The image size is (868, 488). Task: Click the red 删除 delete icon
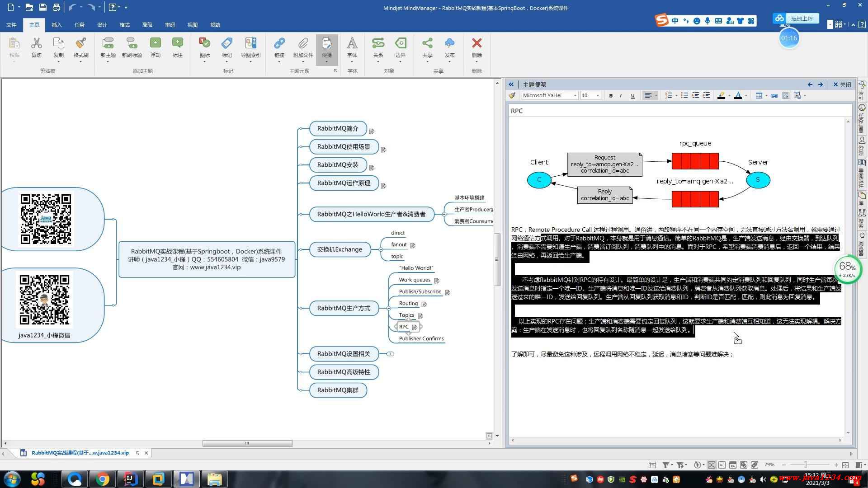476,43
